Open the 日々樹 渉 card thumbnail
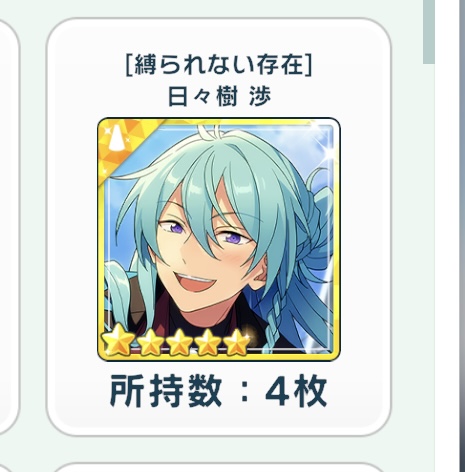 pos(219,239)
